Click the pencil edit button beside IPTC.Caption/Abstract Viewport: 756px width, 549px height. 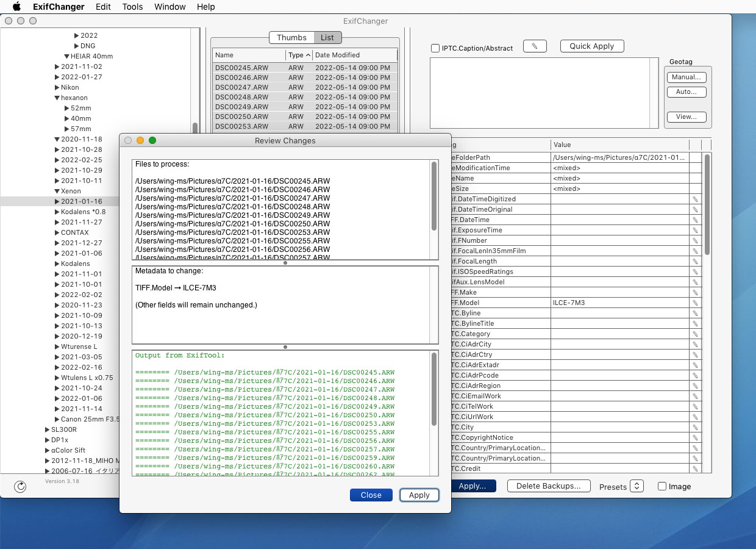point(535,46)
